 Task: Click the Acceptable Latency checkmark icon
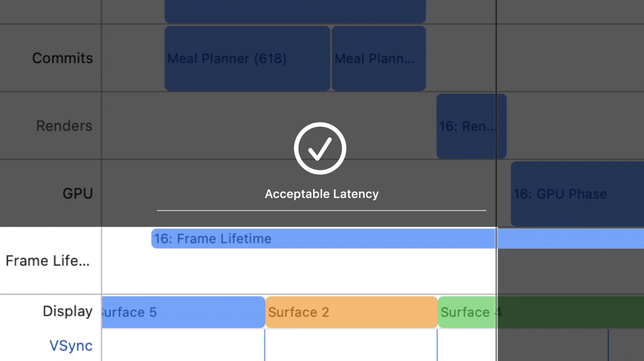point(320,148)
